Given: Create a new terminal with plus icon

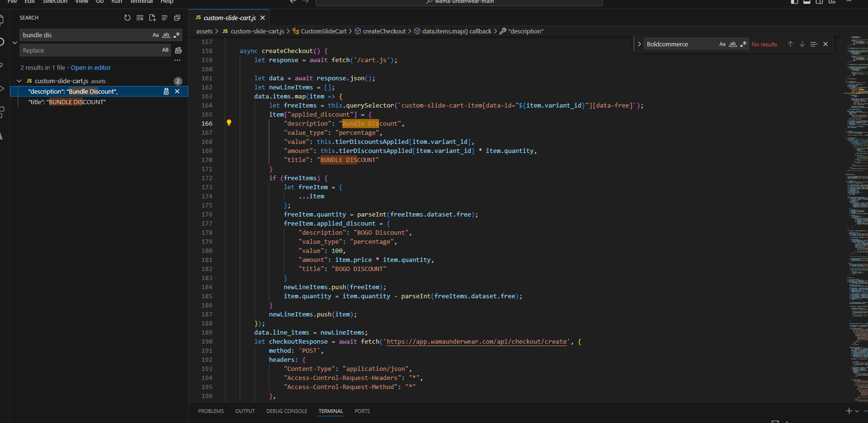Looking at the screenshot, I should (x=849, y=411).
